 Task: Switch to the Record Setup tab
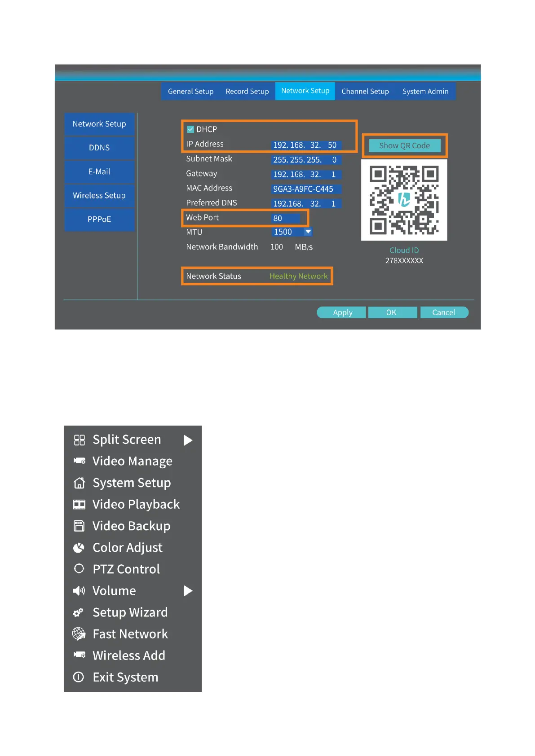click(x=247, y=91)
